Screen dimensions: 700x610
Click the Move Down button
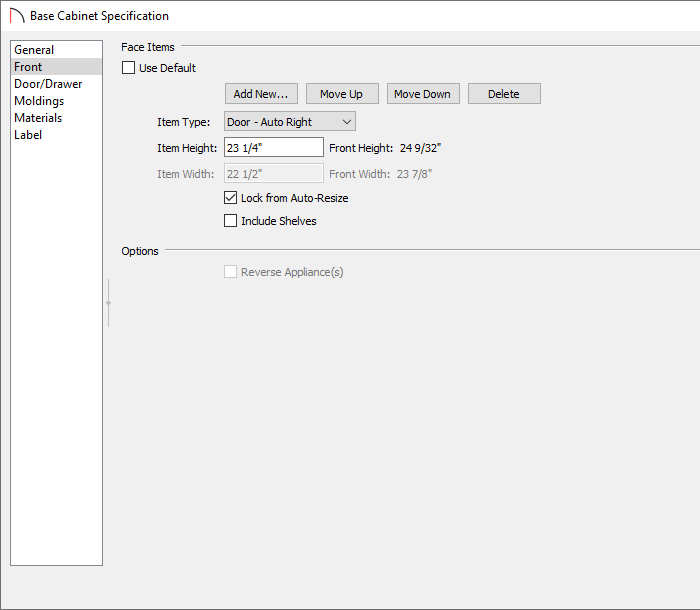click(x=423, y=94)
